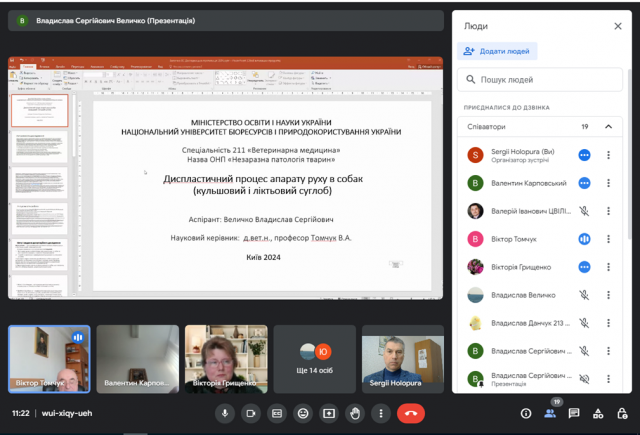This screenshot has width=640, height=435.
Task: Toggle the camera button
Action: pyautogui.click(x=251, y=413)
